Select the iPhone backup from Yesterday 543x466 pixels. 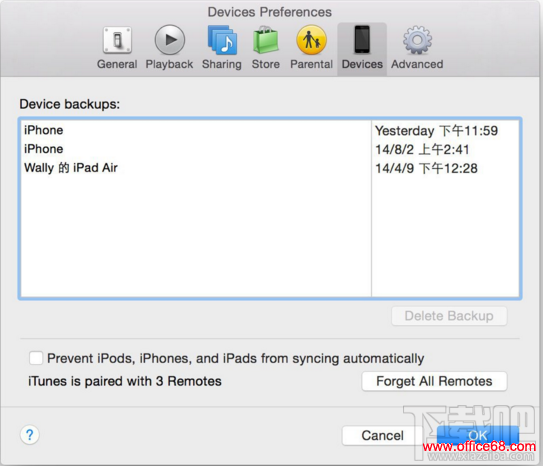tap(270, 131)
